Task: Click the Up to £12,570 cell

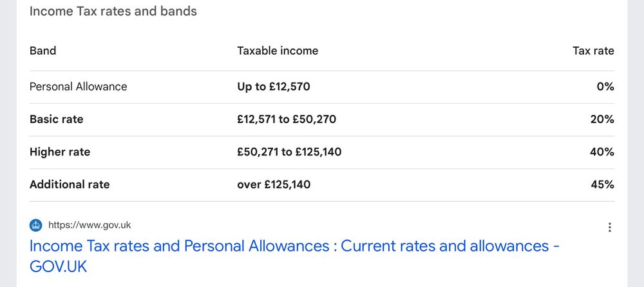Action: click(274, 86)
